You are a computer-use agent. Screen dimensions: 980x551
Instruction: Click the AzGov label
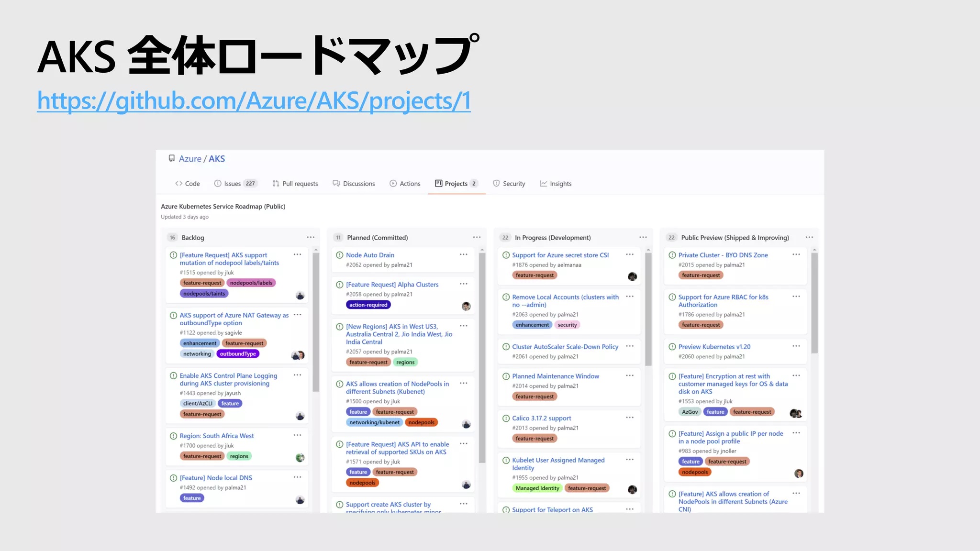[x=690, y=412]
